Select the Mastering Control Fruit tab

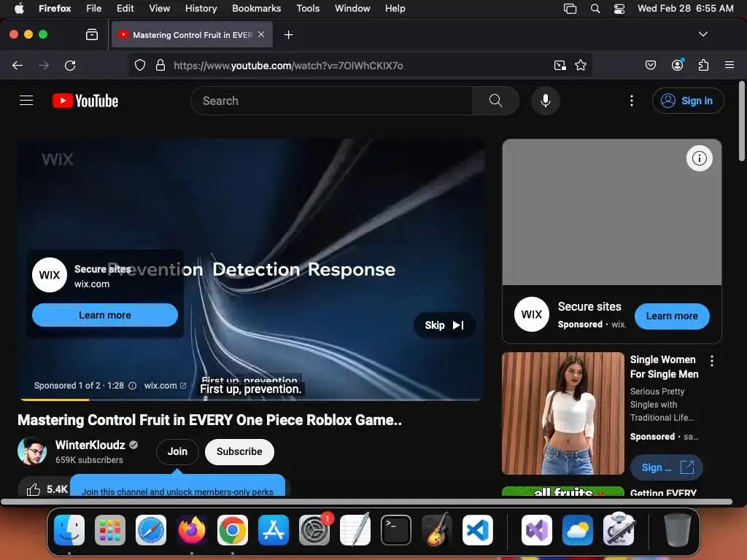tap(193, 34)
